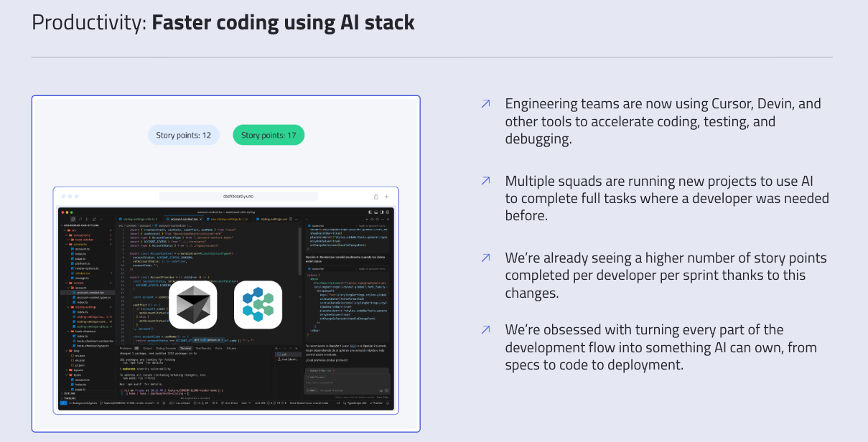
Task: Click the Story points: 12 pill
Action: (184, 135)
